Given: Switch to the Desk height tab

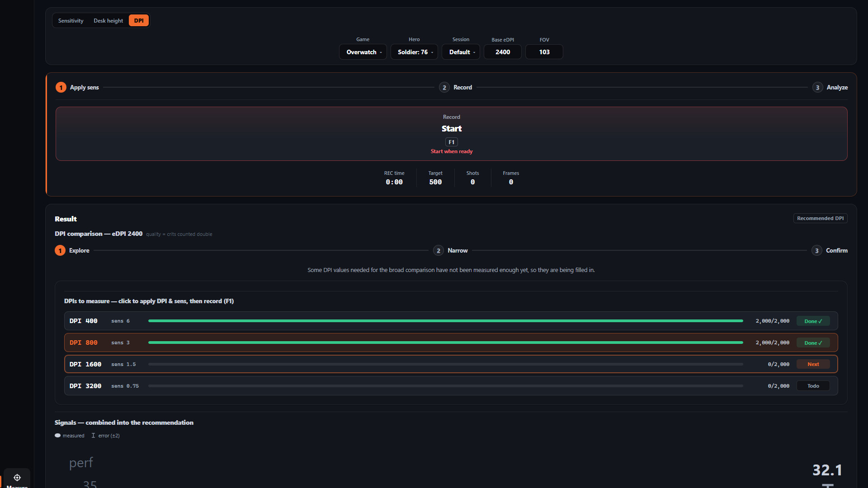Looking at the screenshot, I should (108, 21).
